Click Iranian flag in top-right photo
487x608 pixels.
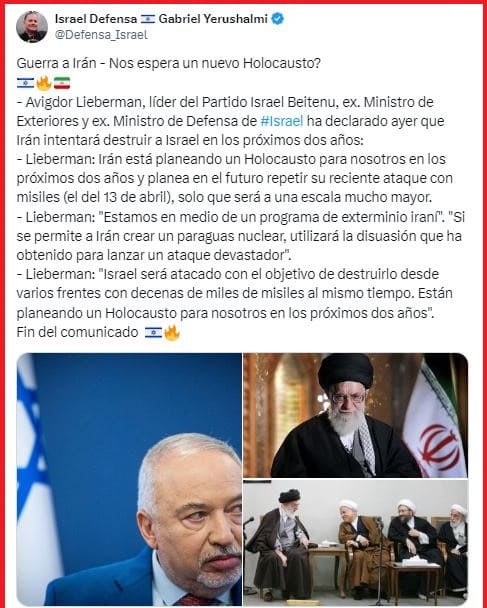436,425
